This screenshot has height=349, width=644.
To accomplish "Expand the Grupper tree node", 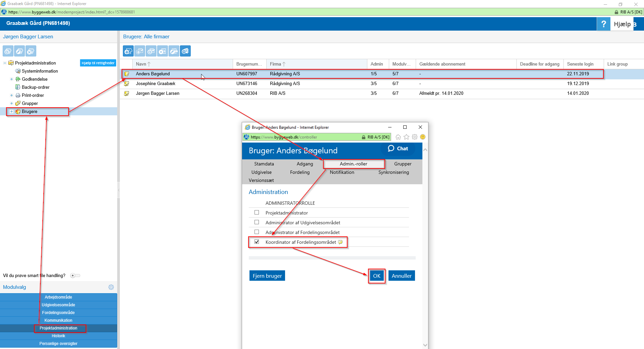I will pyautogui.click(x=11, y=104).
